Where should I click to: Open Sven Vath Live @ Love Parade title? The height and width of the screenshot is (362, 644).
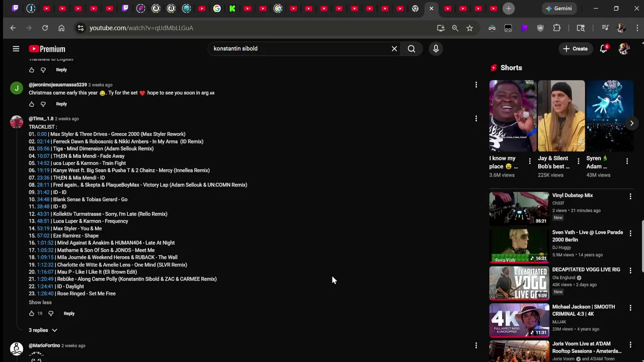[587, 236]
